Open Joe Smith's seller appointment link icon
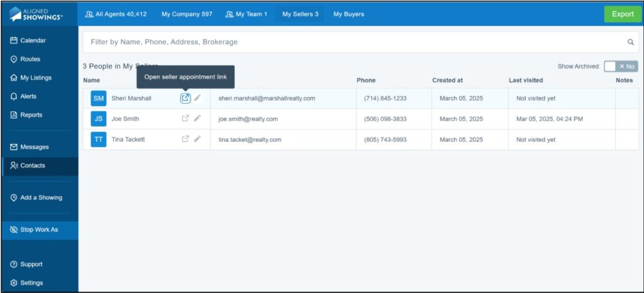The width and height of the screenshot is (644, 293). [186, 118]
